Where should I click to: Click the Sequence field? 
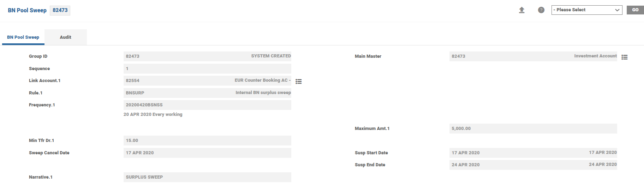point(207,69)
